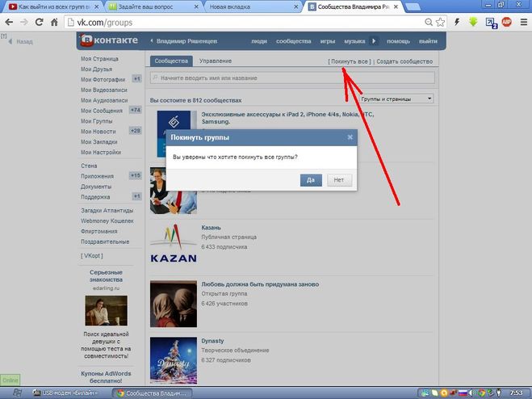Open the Группы и страницы dropdown
This screenshot has height=399, width=532.
[x=396, y=99]
